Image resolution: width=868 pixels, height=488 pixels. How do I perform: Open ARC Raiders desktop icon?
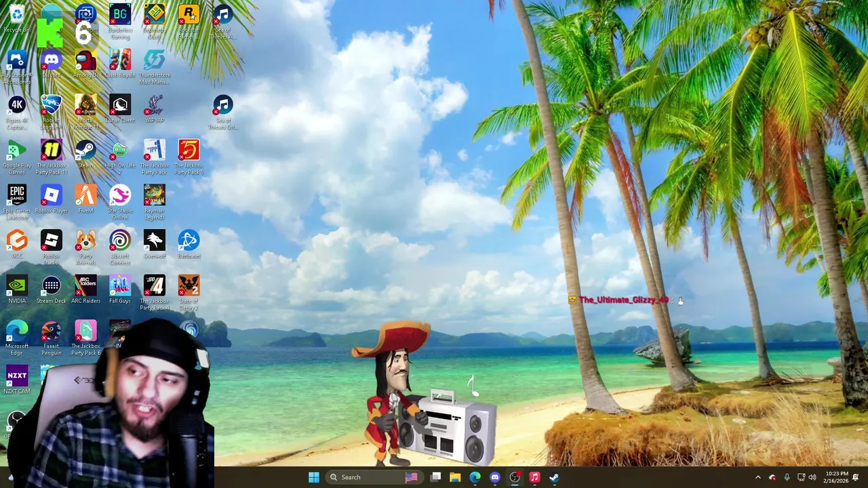[85, 290]
